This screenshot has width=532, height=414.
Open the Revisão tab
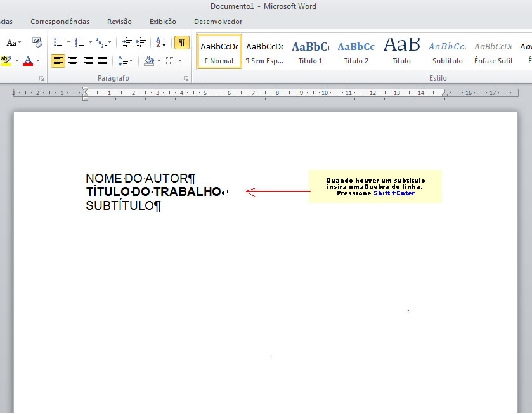pos(119,22)
